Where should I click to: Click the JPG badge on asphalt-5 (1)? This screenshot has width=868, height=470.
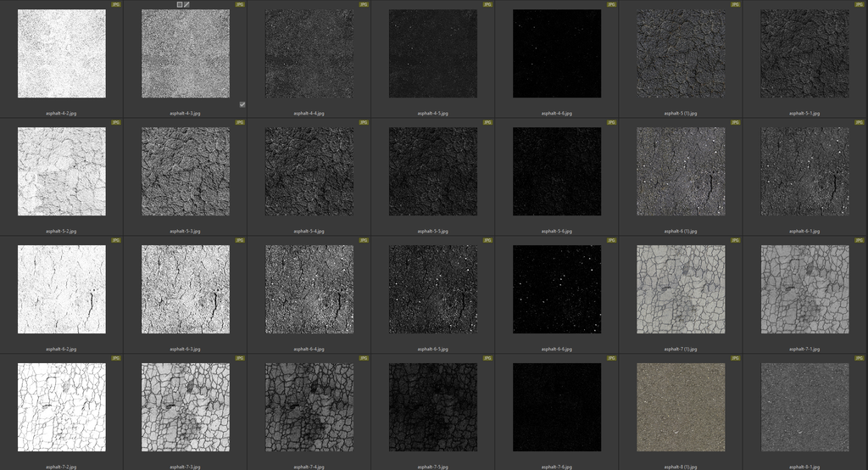[x=736, y=4]
